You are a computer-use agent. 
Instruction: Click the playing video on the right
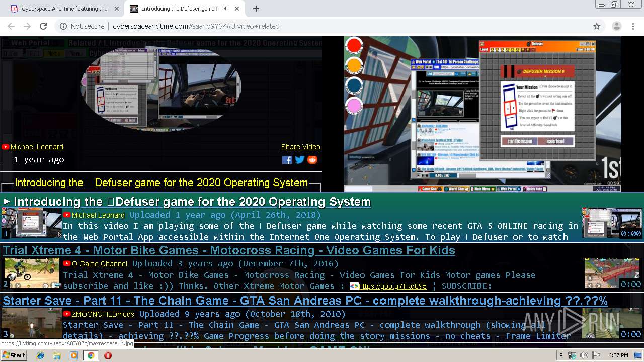point(482,114)
